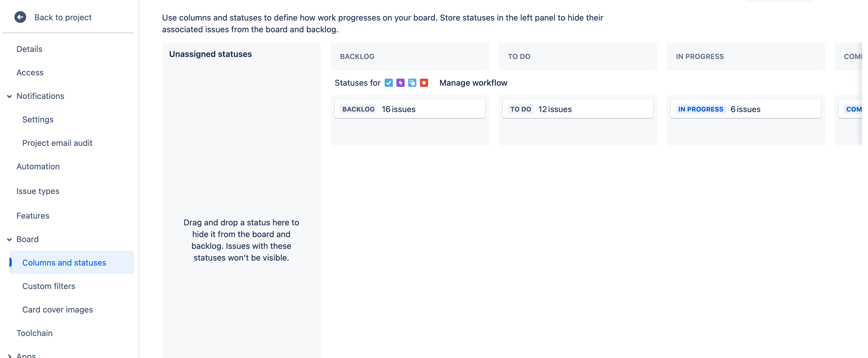Select the Task issue type filter icon

(x=388, y=82)
